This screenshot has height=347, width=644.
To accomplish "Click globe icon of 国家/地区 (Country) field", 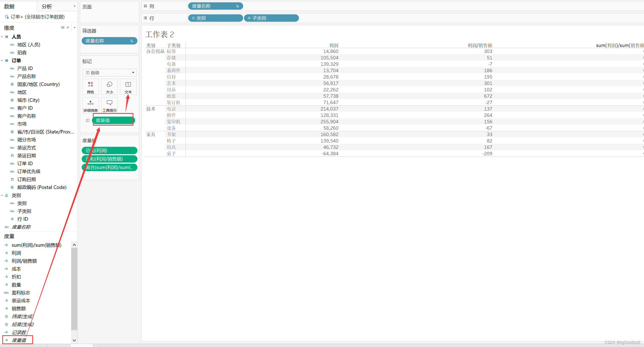I will click(x=12, y=84).
